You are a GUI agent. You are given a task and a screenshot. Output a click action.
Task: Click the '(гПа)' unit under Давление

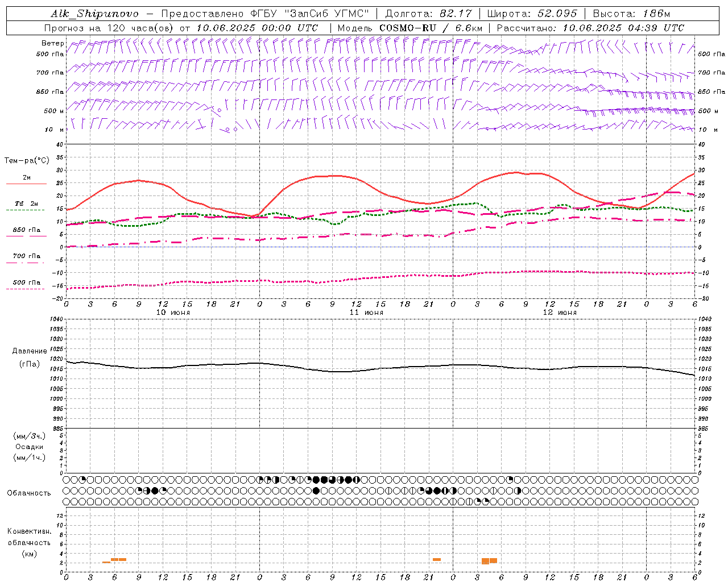30,364
